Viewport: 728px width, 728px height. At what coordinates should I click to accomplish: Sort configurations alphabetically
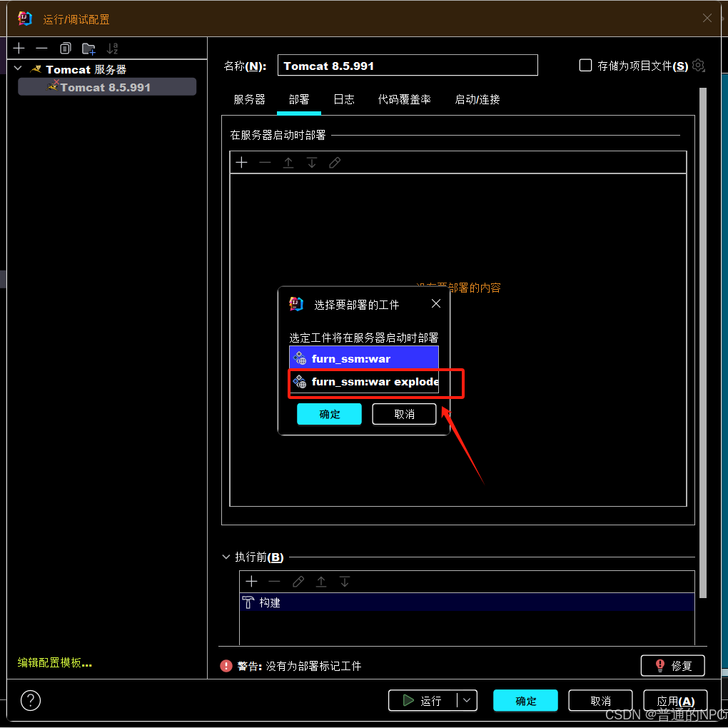[x=112, y=49]
